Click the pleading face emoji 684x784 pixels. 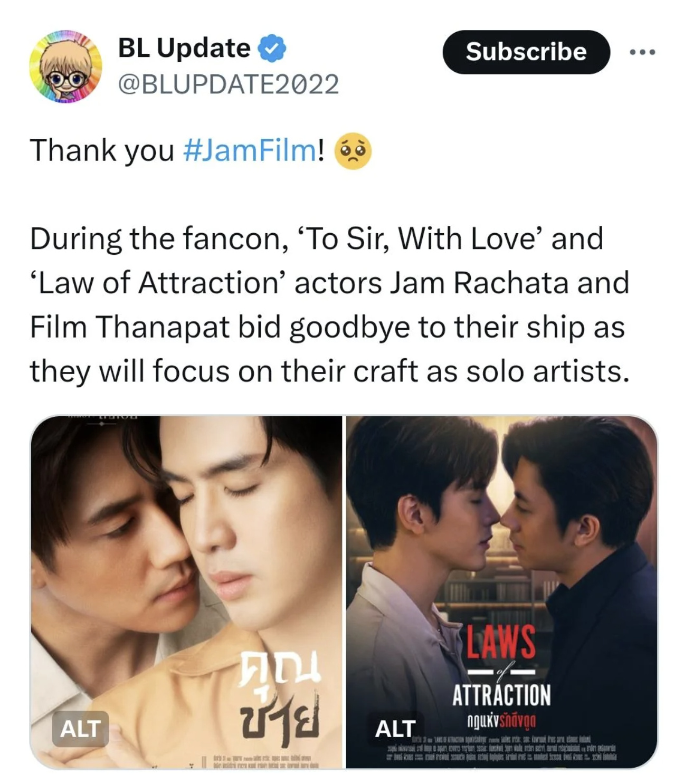[x=353, y=151]
